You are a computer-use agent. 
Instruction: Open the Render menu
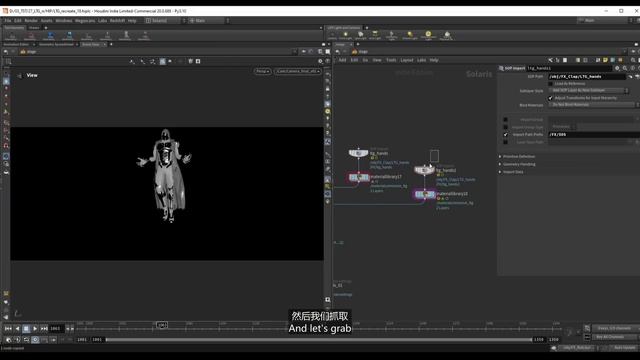[31, 20]
